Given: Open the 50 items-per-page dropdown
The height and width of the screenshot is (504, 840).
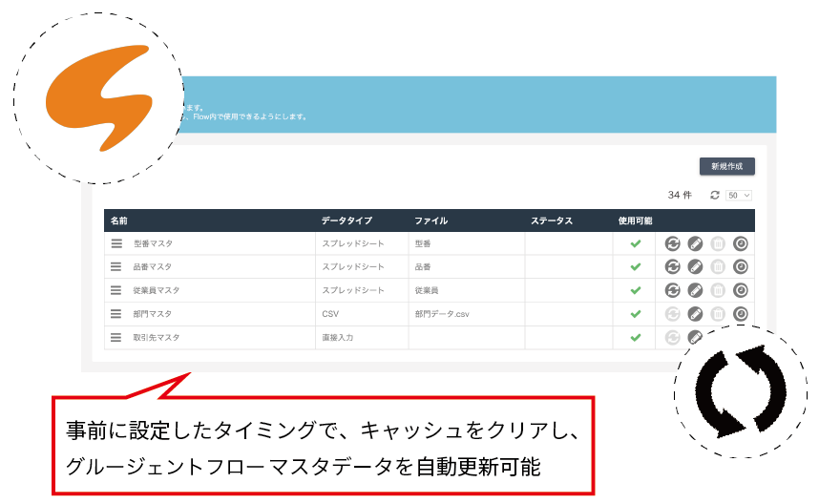Looking at the screenshot, I should tap(739, 195).
